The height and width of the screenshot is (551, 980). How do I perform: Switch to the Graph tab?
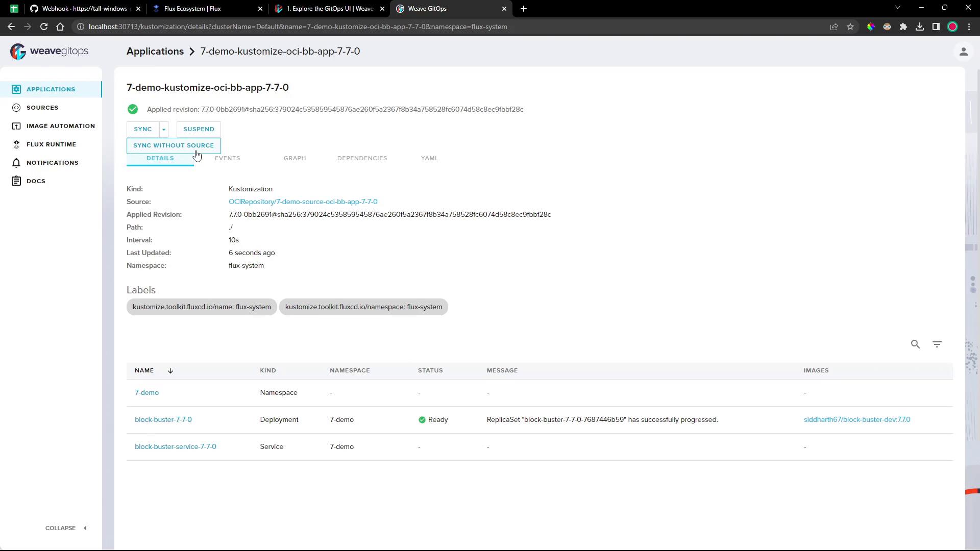(x=295, y=158)
